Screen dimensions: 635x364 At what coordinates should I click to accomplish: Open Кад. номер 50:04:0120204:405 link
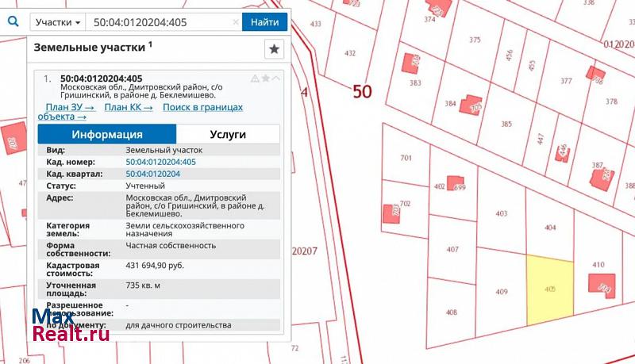tap(160, 162)
